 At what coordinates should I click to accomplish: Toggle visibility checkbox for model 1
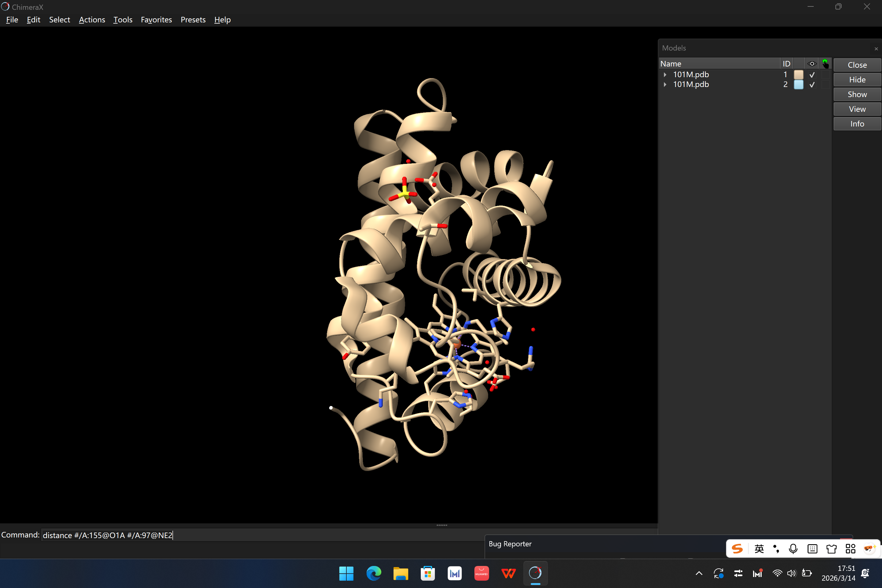pyautogui.click(x=812, y=75)
